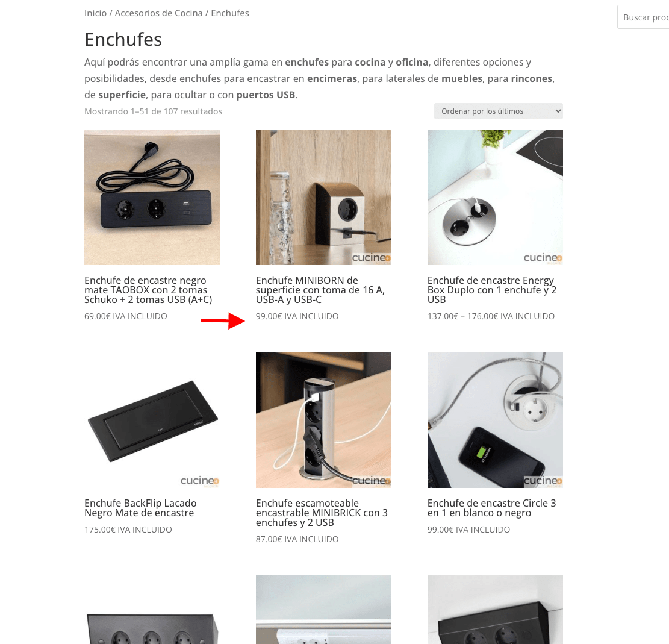This screenshot has width=669, height=644.
Task: Open the 'Enchufe de encastre negro mate TAOBOX' title
Action: click(148, 290)
